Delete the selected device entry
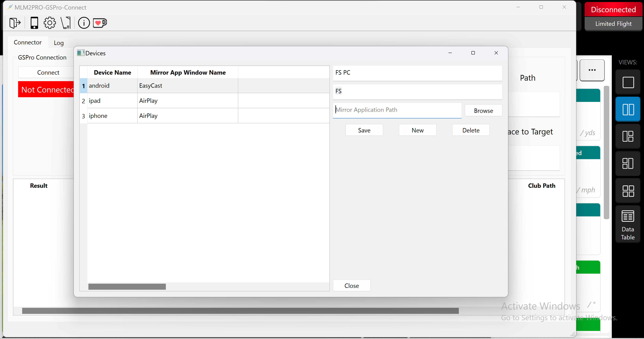 pos(470,130)
